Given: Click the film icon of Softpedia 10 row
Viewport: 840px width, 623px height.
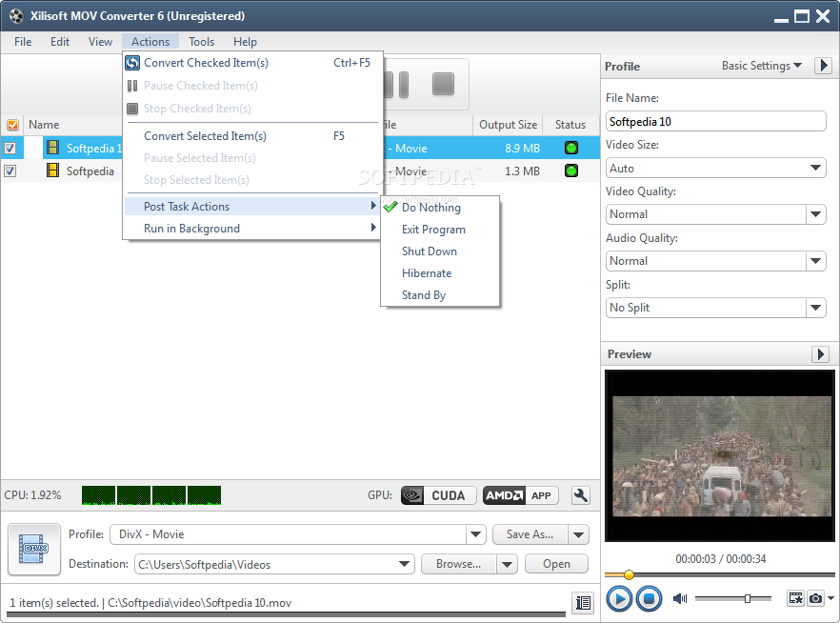Looking at the screenshot, I should pyautogui.click(x=52, y=148).
